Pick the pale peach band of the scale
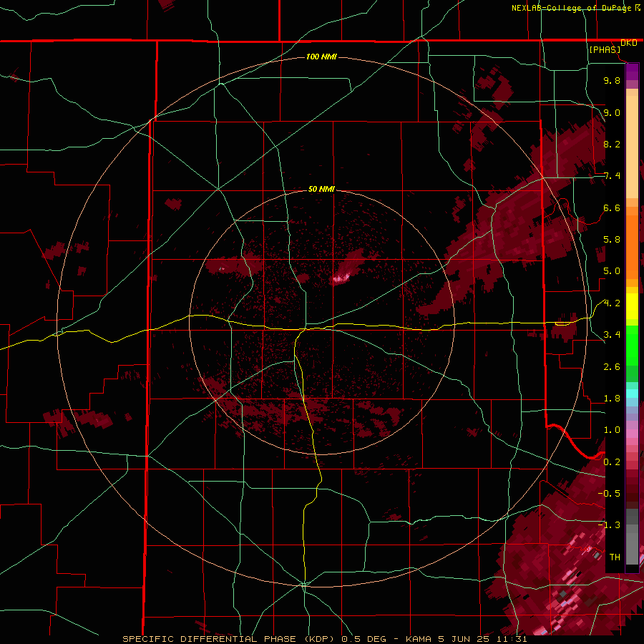The height and width of the screenshot is (644, 644). coord(632,147)
